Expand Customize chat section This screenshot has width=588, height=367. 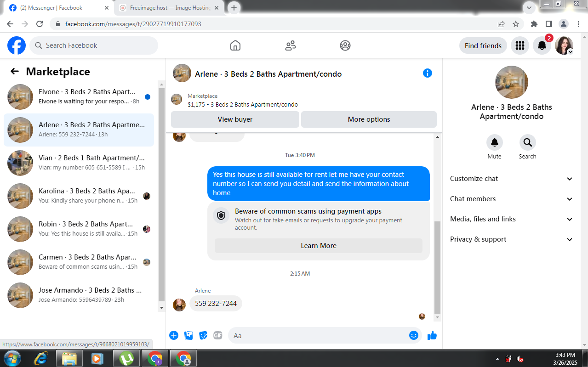(x=512, y=179)
